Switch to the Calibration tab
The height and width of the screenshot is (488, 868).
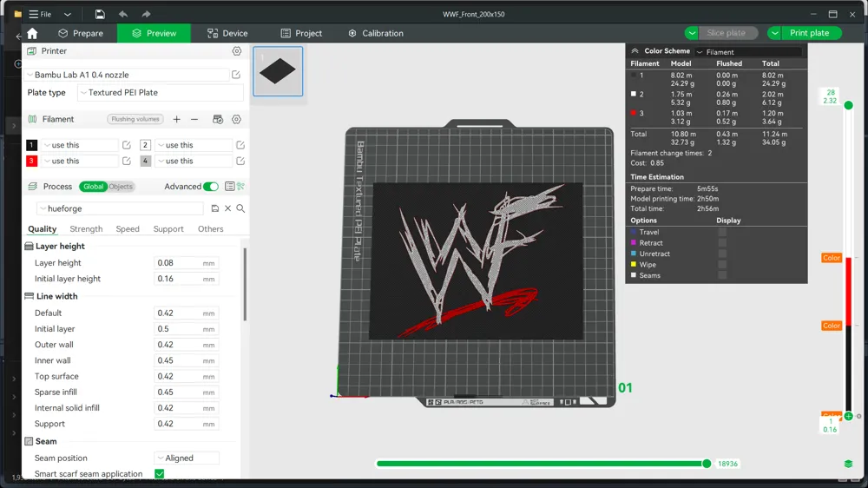tap(376, 33)
